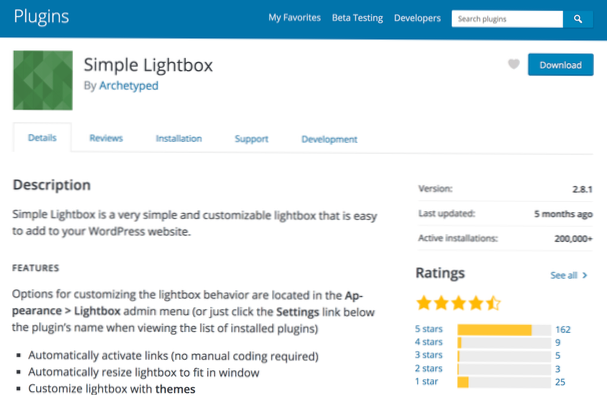Select the Details tab
Image resolution: width=607 pixels, height=396 pixels.
pyautogui.click(x=42, y=138)
